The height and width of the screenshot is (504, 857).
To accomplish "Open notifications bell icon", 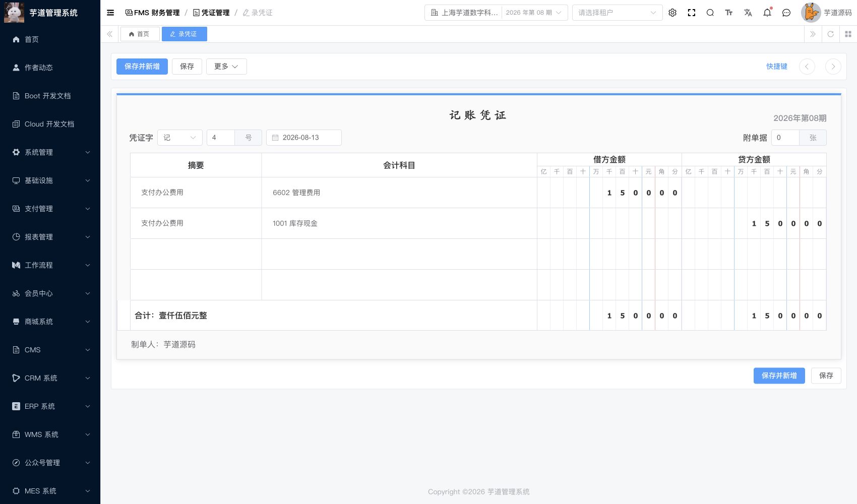I will [x=767, y=13].
